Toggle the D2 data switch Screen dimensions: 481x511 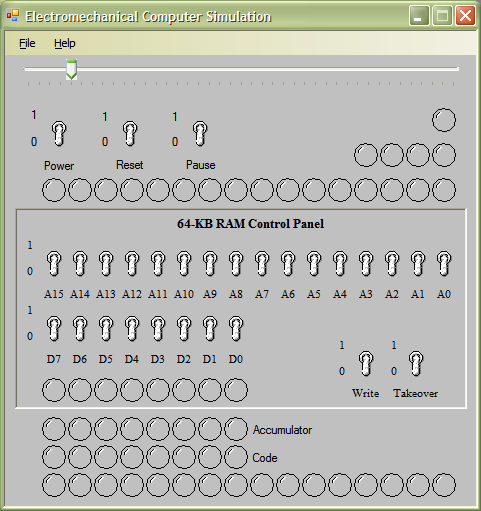(184, 328)
